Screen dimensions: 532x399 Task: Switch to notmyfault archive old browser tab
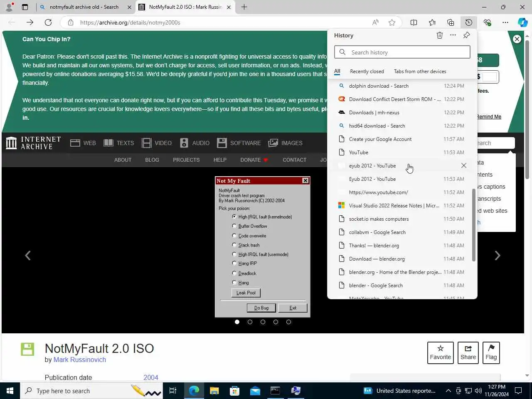(x=85, y=7)
